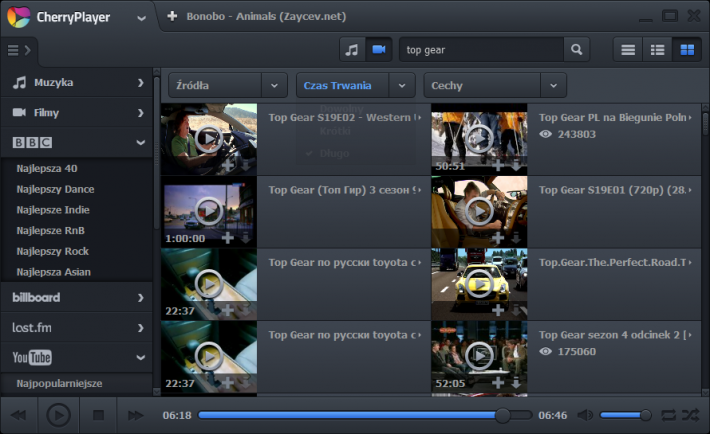Download Top Gear PL na Biegunie video
710x434 pixels.
[516, 165]
